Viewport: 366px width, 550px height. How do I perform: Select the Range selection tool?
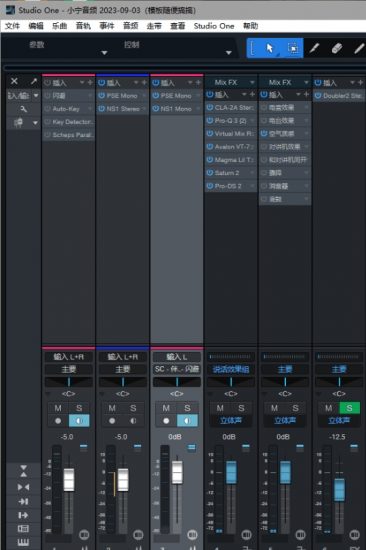click(293, 48)
